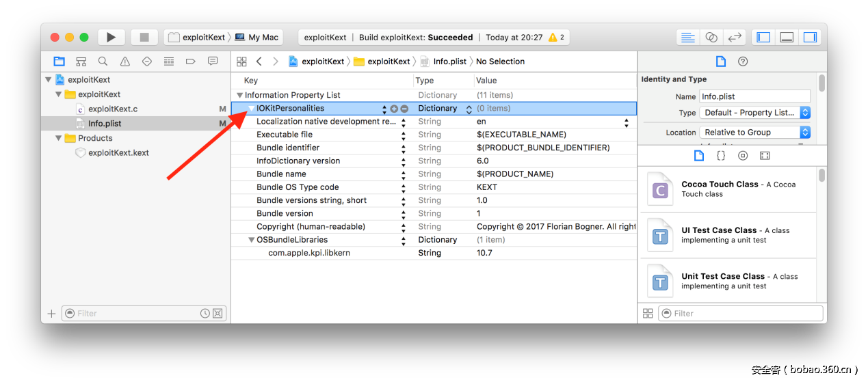Collapse the OSBundleLibraries dictionary
The width and height of the screenshot is (868, 382).
click(251, 240)
